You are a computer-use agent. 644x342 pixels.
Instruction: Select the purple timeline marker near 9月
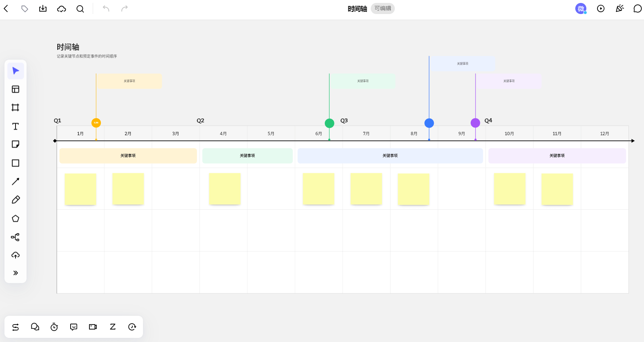[x=476, y=123]
